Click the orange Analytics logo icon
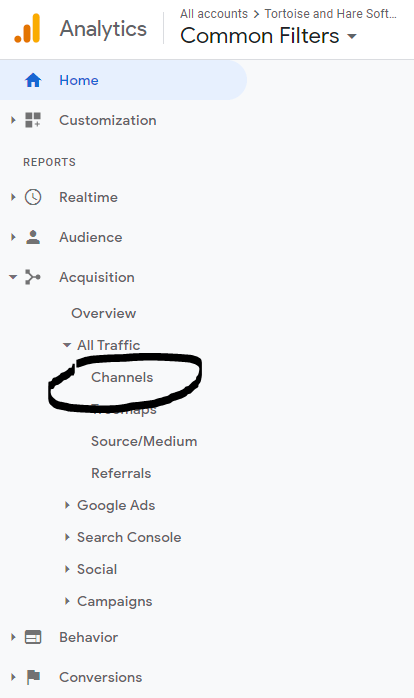This screenshot has height=698, width=414. pyautogui.click(x=27, y=28)
